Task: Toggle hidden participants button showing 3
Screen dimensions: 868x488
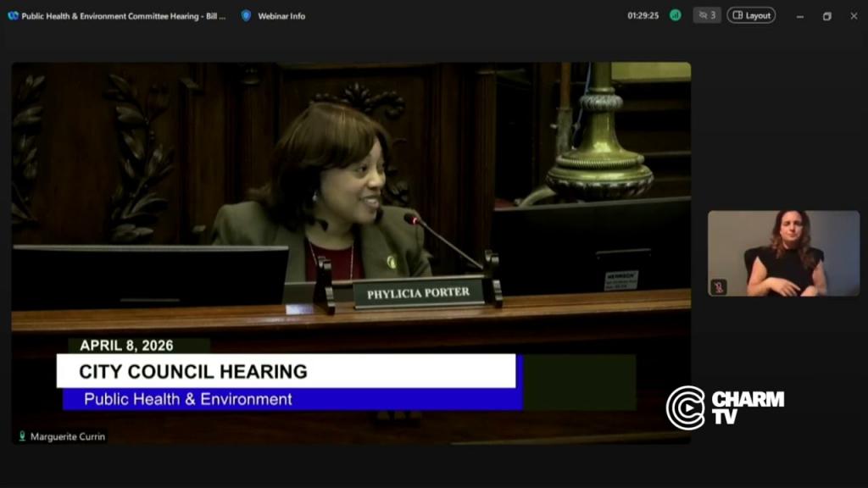Action: (x=707, y=15)
